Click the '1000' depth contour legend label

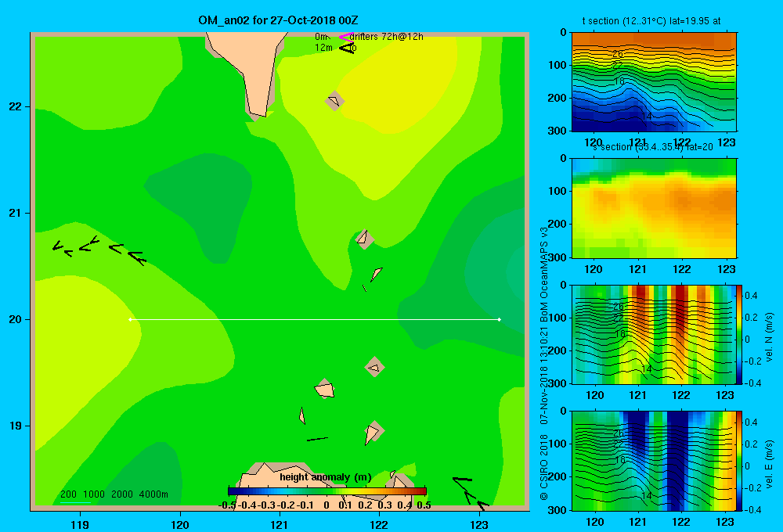click(x=94, y=494)
